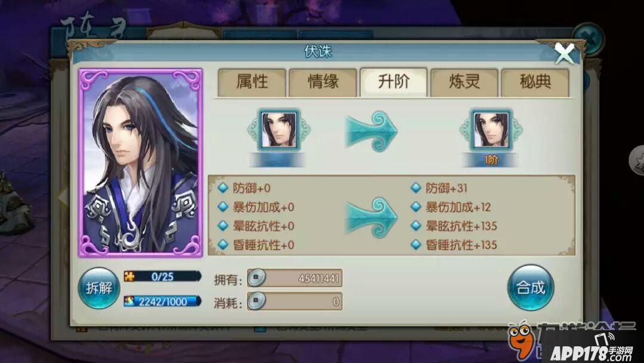Click the owned coins field showing 45411441
This screenshot has width=644, height=363.
point(295,278)
